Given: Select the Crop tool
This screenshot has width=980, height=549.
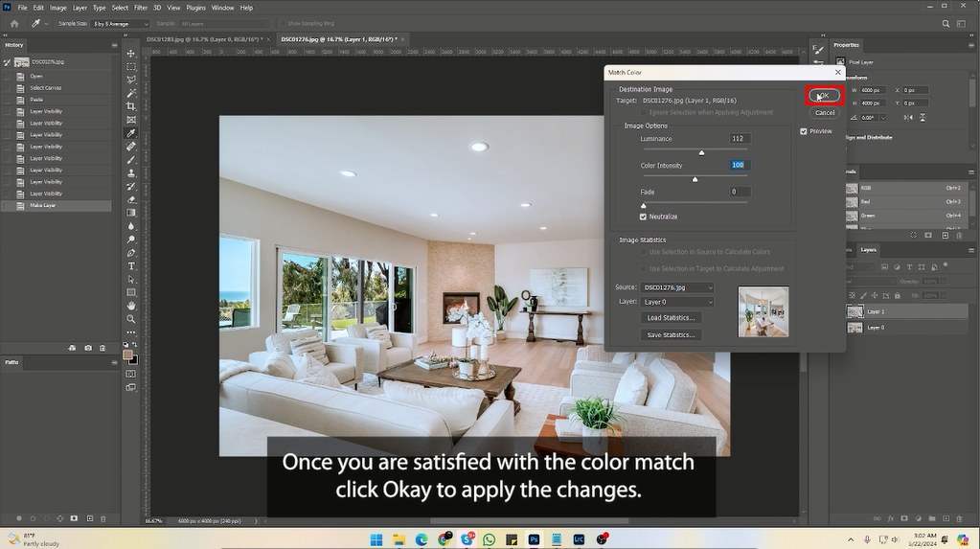Looking at the screenshot, I should click(131, 106).
